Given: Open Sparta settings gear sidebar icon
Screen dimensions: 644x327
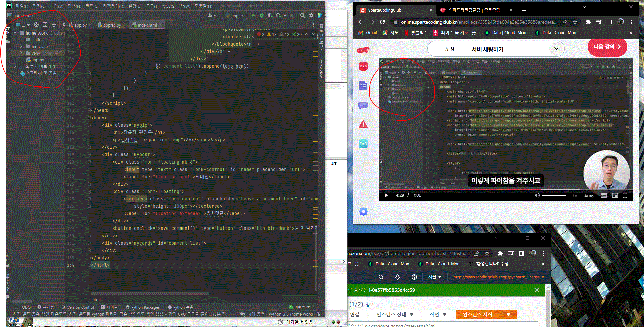Looking at the screenshot, I should coord(363,212).
